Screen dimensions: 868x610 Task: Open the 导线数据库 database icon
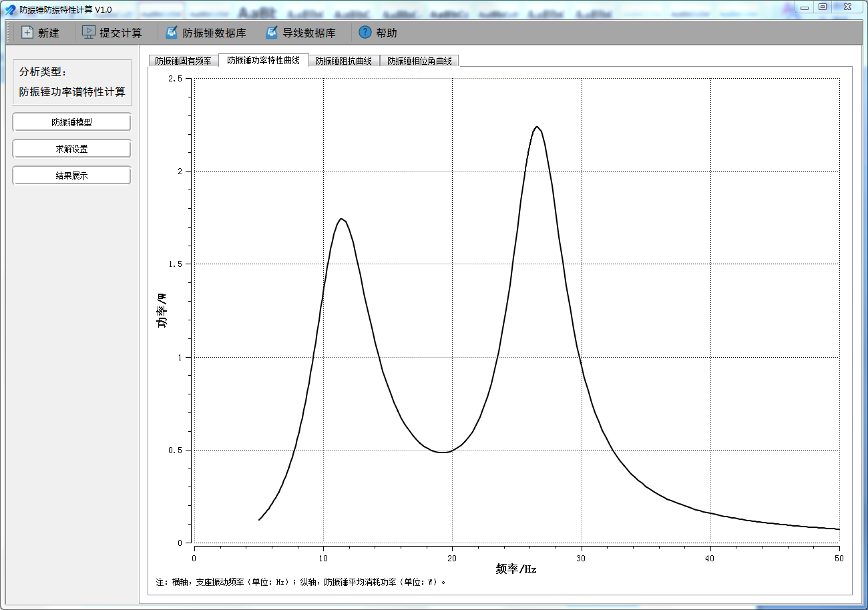tap(272, 32)
